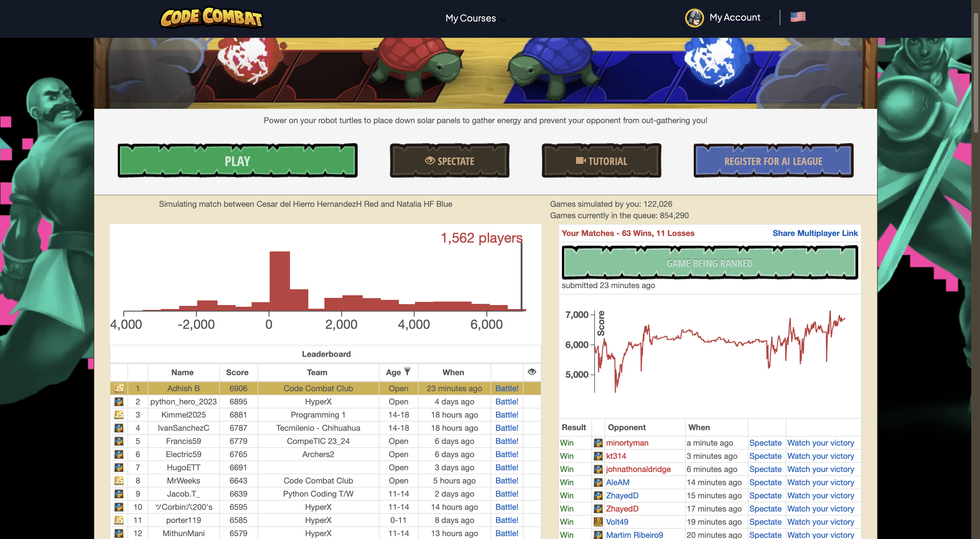Toggle the Age filter funnel icon

[x=407, y=372]
